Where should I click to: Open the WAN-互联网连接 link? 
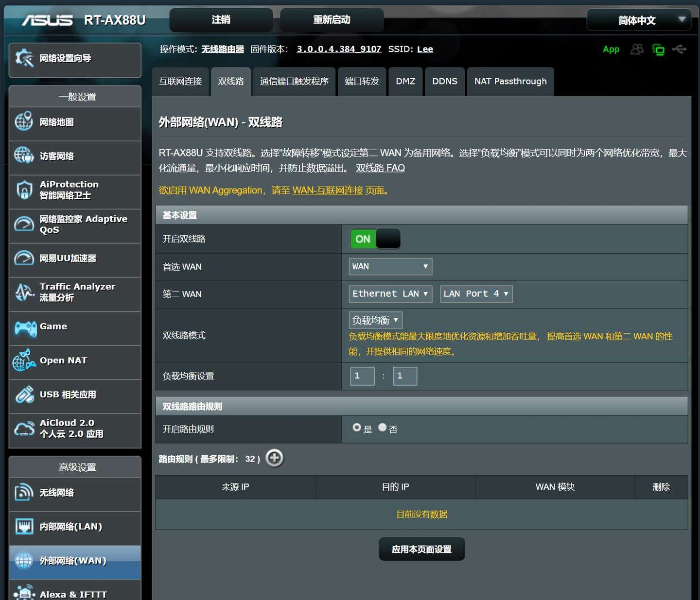pos(328,190)
